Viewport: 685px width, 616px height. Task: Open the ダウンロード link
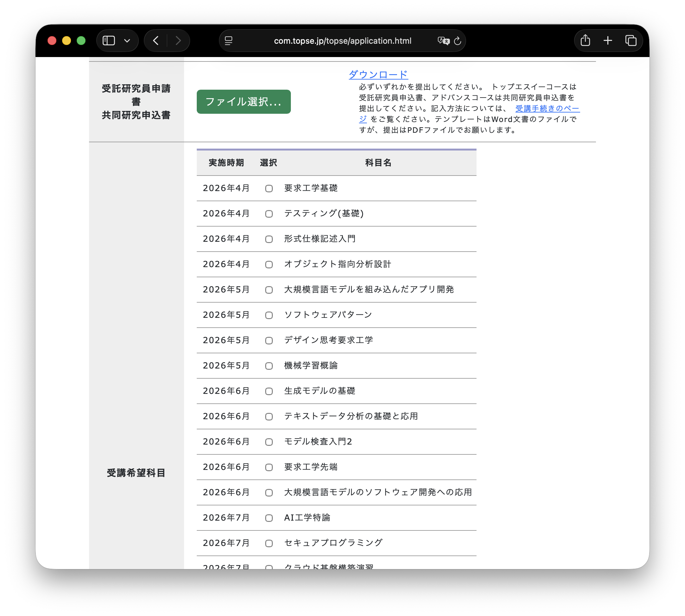coord(378,74)
